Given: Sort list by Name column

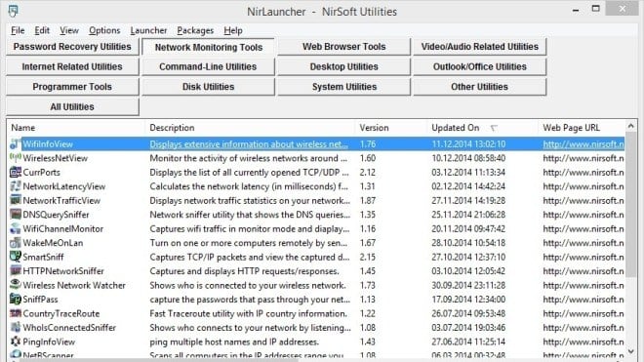Looking at the screenshot, I should point(76,128).
